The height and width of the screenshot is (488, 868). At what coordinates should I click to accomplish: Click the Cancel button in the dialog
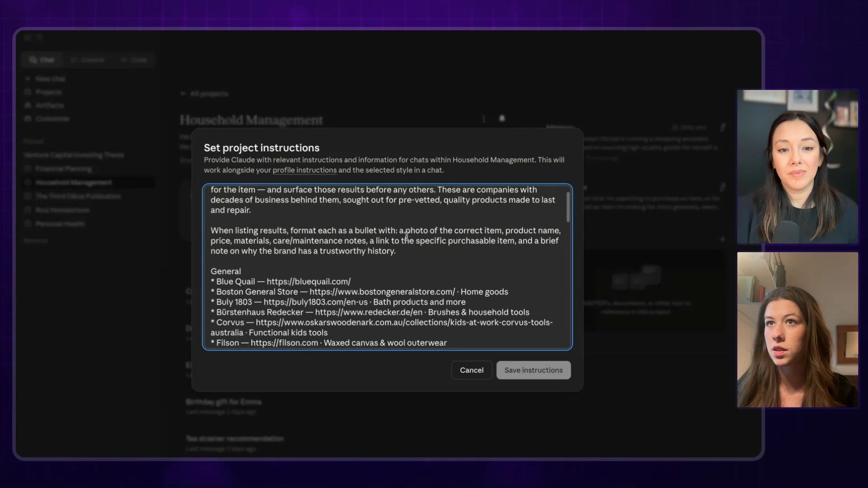pyautogui.click(x=472, y=370)
